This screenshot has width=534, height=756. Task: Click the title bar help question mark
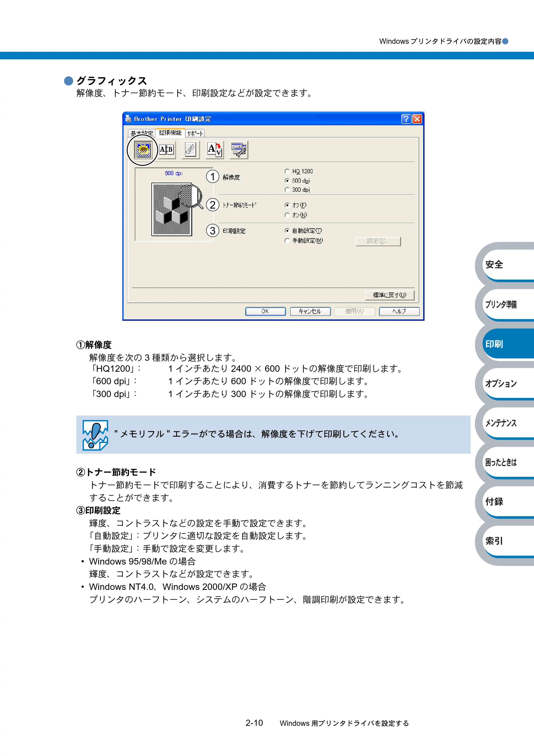pos(406,119)
